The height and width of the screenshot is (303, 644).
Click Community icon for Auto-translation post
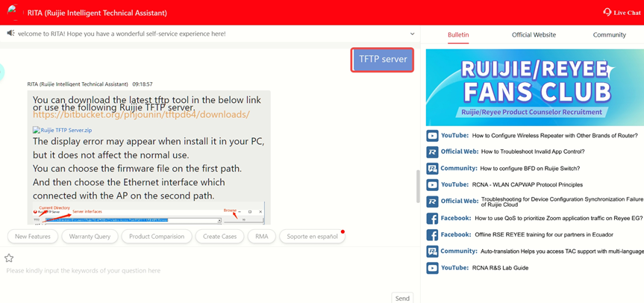[x=432, y=252]
